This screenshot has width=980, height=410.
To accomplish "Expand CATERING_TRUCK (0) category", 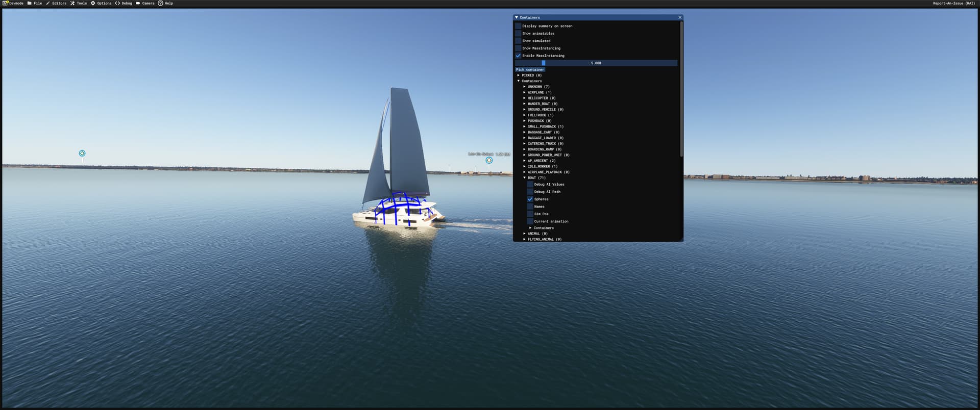I will click(x=524, y=143).
